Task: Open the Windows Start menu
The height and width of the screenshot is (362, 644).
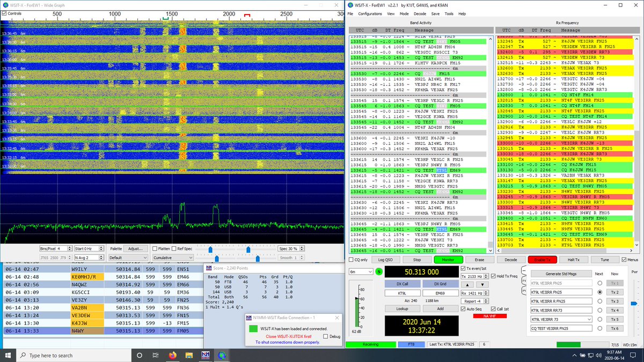Action: click(x=8, y=355)
